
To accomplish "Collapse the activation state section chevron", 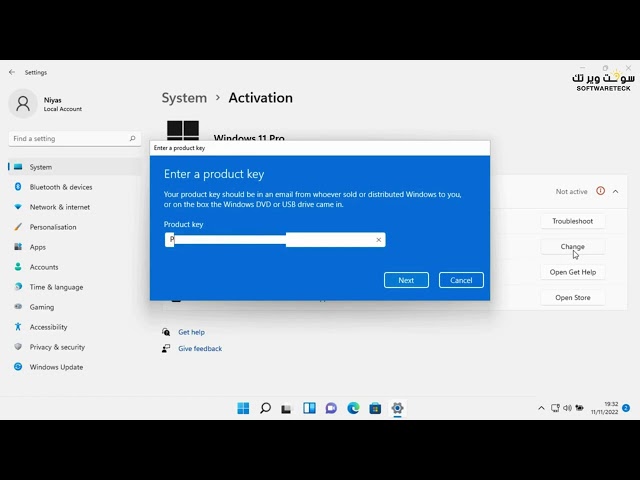I will (x=616, y=191).
